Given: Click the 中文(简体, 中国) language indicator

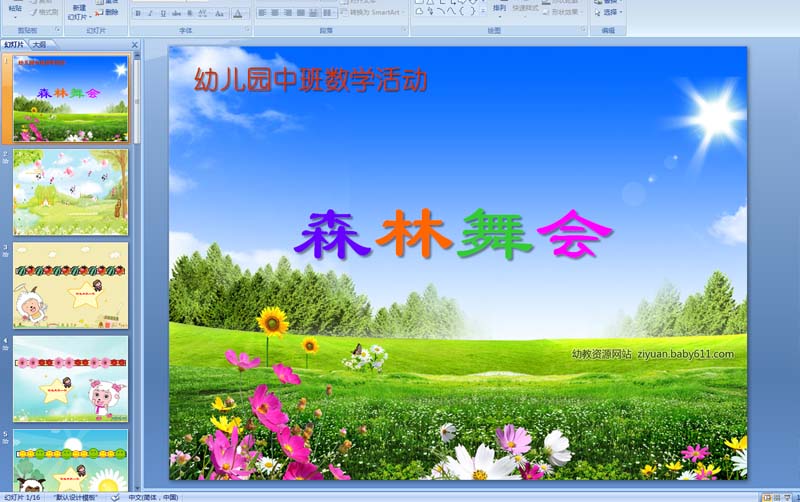Looking at the screenshot, I should pos(153,497).
